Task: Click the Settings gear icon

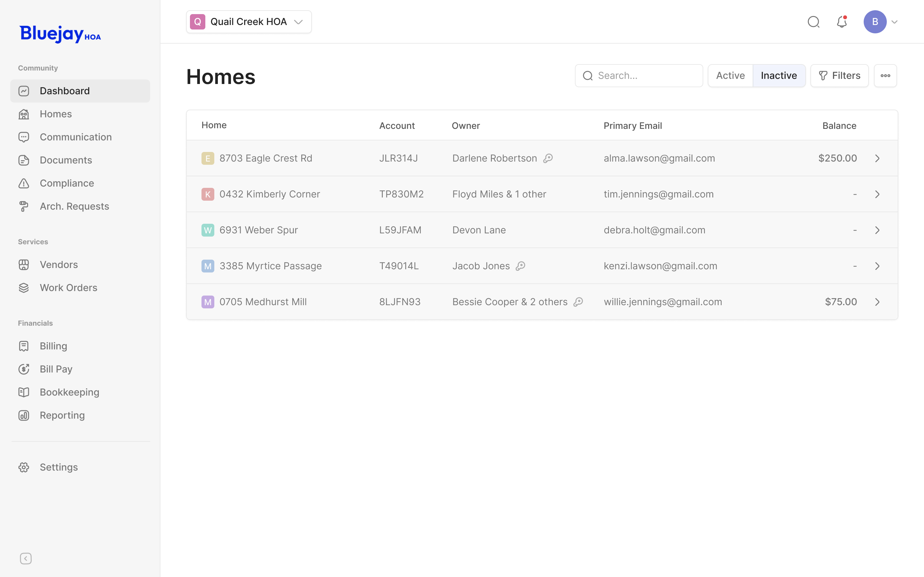Action: click(24, 467)
